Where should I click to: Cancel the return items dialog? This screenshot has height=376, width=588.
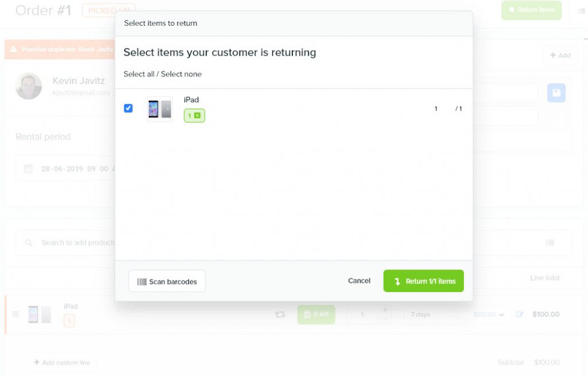pyautogui.click(x=359, y=281)
